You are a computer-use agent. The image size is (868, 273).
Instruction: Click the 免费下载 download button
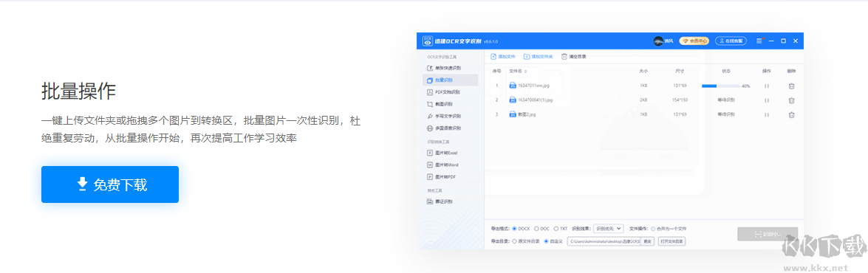pyautogui.click(x=109, y=184)
